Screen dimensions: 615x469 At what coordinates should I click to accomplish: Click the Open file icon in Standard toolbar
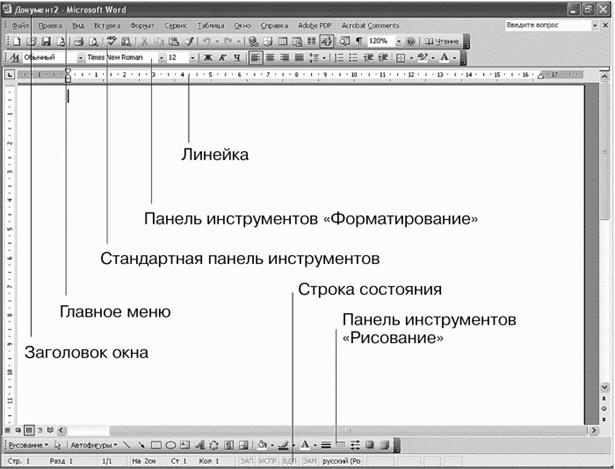31,41
